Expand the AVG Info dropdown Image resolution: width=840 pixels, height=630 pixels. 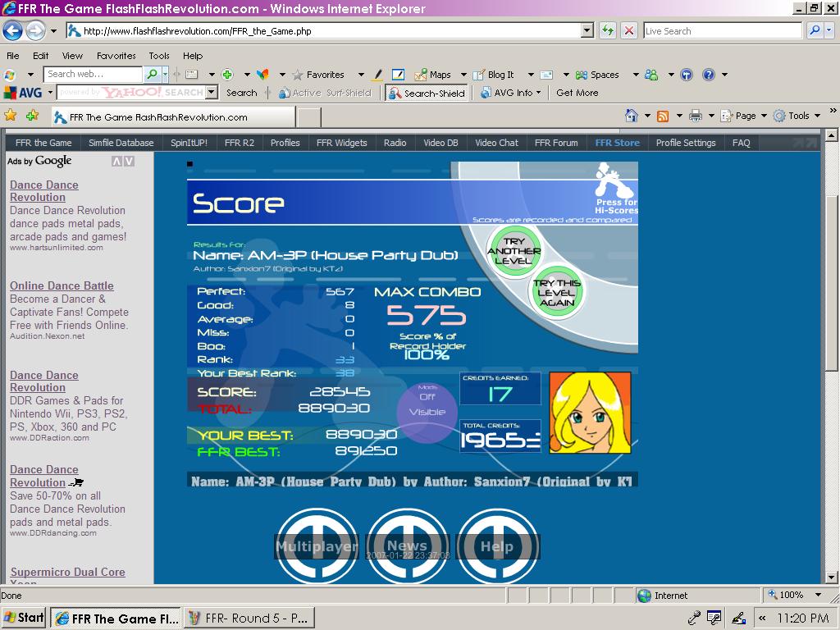tap(511, 94)
